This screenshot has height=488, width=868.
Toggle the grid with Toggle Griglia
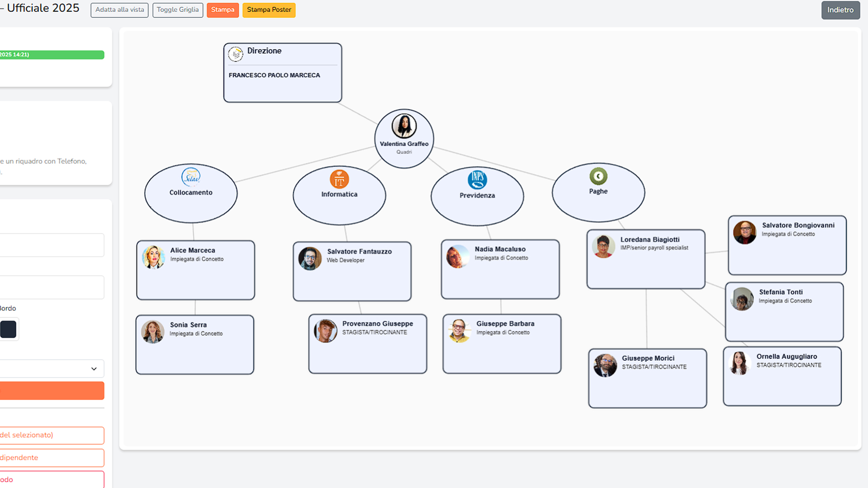tap(178, 10)
